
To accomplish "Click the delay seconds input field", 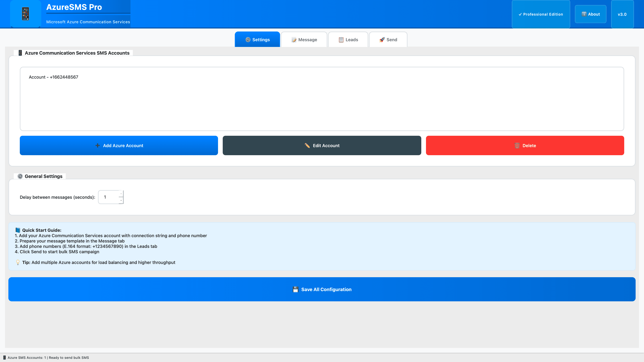I will tap(109, 197).
